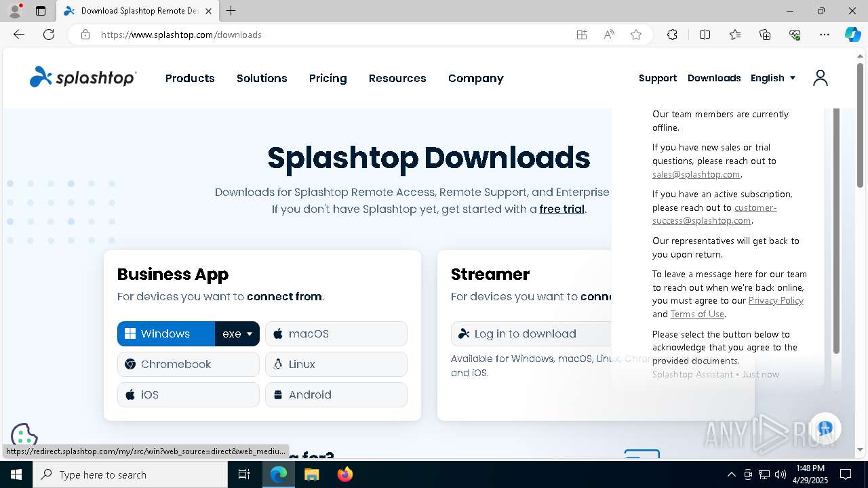
Task: Open Collections panel
Action: 765,35
